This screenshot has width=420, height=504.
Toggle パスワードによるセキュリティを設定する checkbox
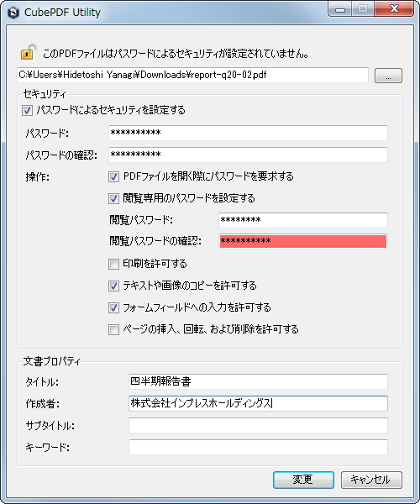click(x=27, y=111)
